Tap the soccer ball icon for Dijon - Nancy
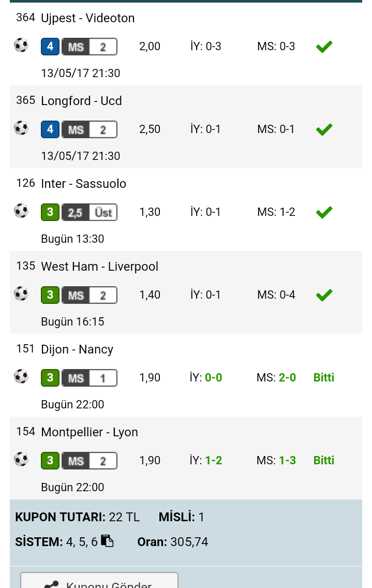Viewport: 372px width, 588px height. [21, 377]
